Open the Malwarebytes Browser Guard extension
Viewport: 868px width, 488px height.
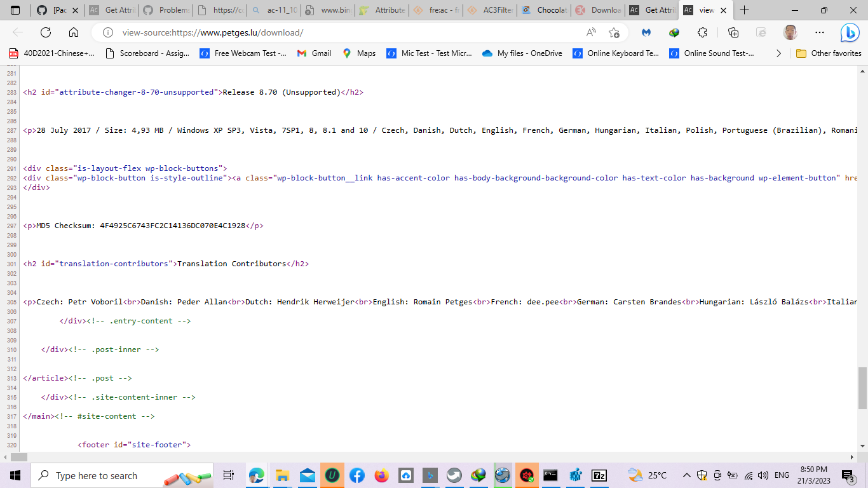646,32
